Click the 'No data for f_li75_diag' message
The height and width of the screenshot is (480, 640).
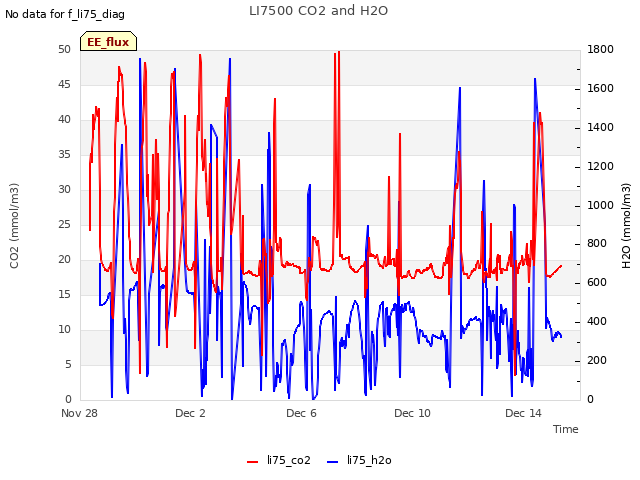click(65, 14)
